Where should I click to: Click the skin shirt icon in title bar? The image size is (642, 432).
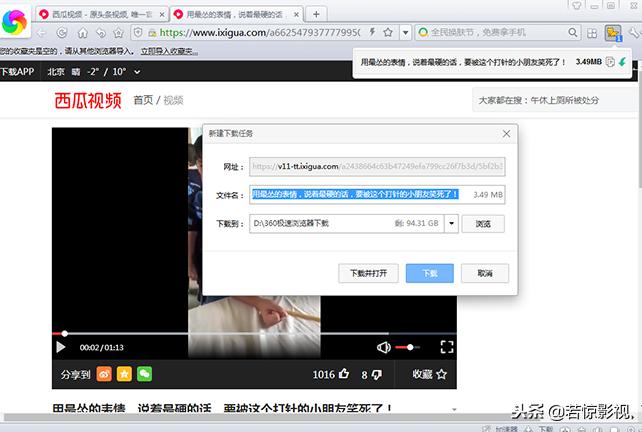pyautogui.click(x=576, y=5)
